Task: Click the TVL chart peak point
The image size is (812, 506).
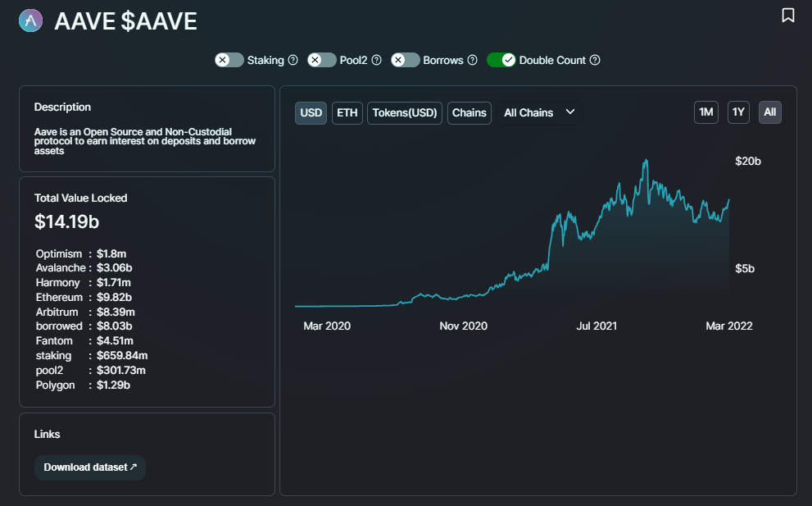Action: point(646,161)
